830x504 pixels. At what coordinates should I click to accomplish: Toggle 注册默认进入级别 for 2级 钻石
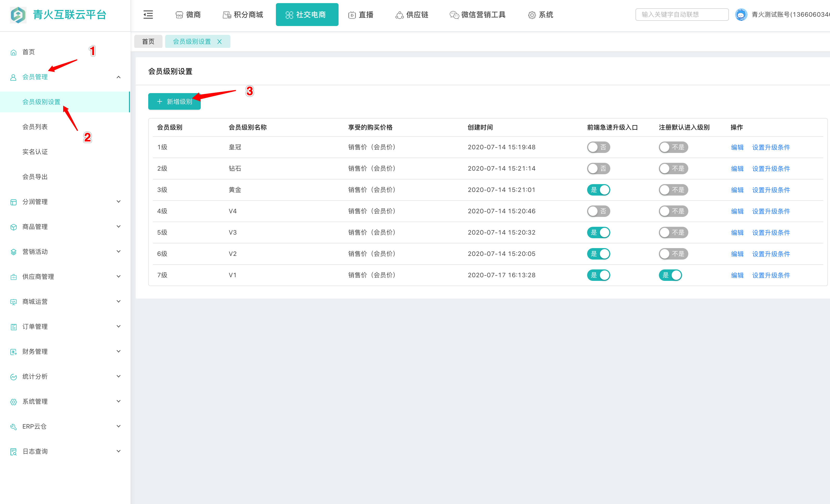(673, 169)
